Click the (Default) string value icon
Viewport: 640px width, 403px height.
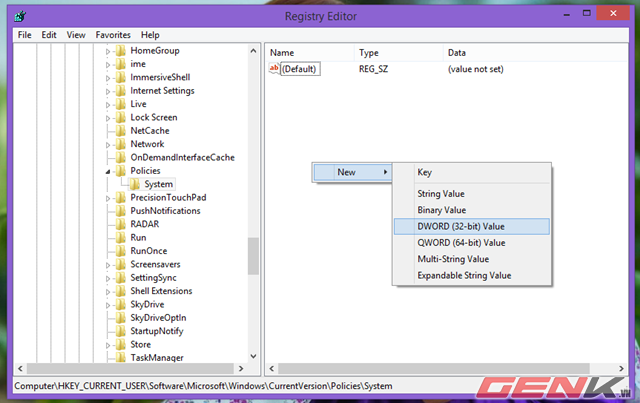[x=274, y=68]
